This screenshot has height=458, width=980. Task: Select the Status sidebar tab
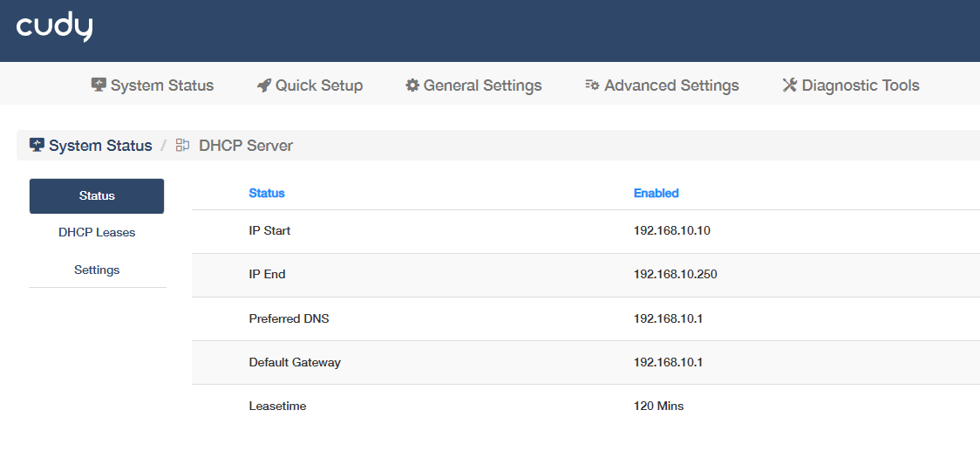[97, 195]
